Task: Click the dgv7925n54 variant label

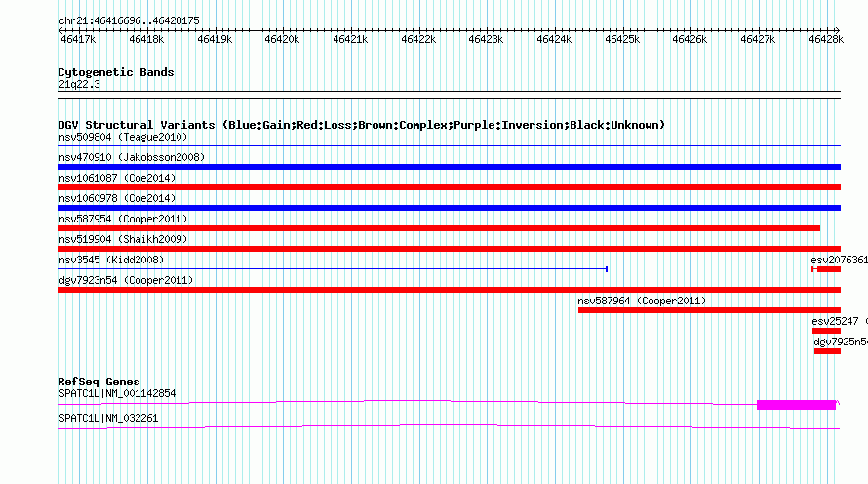Action: 841,342
